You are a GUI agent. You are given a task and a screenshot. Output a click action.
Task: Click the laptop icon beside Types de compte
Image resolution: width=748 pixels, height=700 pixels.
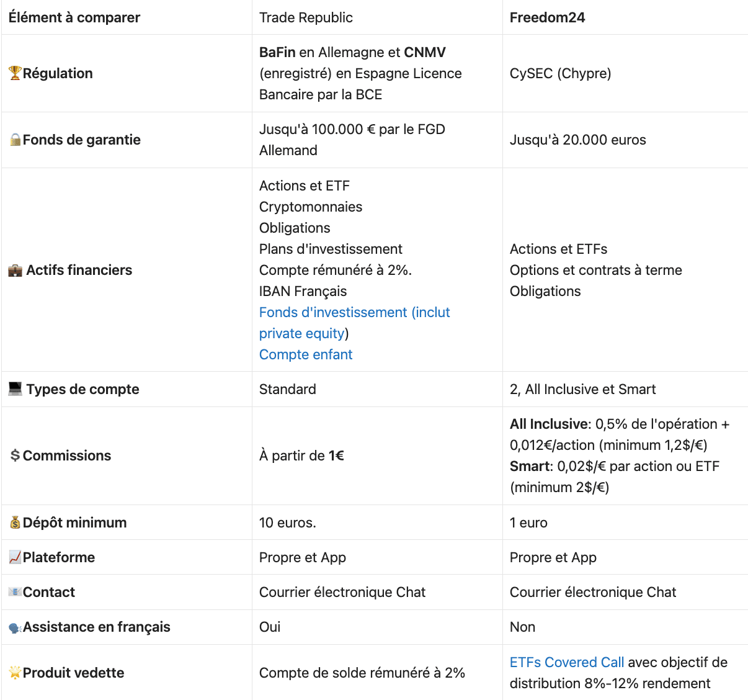(15, 389)
